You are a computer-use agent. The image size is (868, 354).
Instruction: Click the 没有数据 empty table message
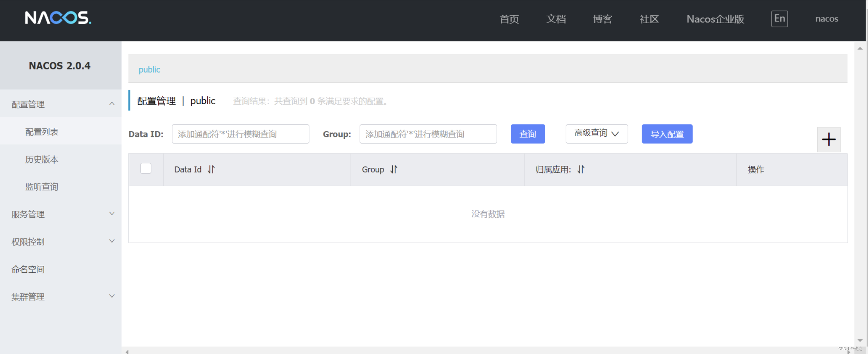click(488, 214)
